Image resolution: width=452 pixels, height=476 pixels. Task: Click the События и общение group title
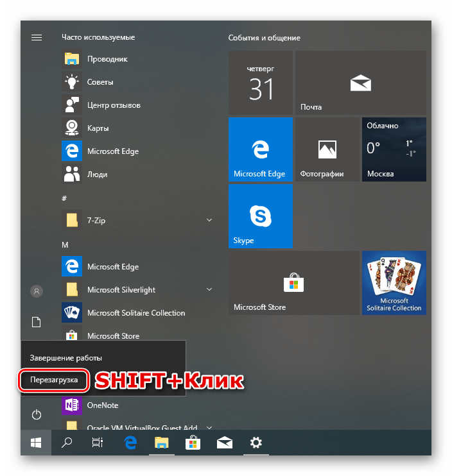point(265,38)
